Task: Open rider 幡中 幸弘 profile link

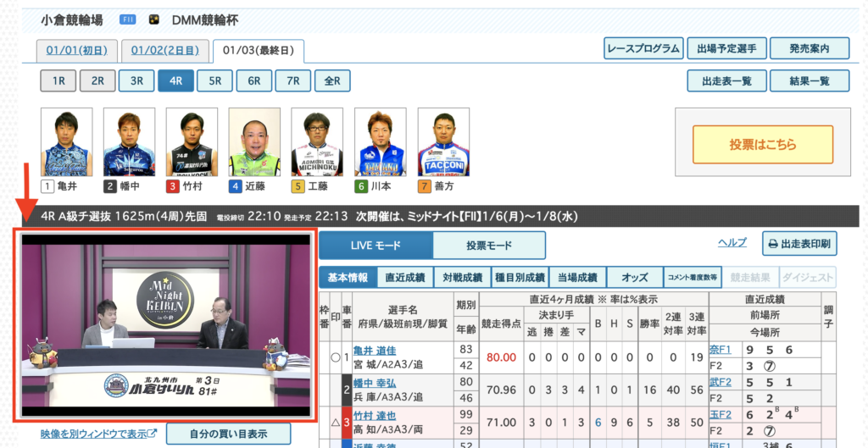Action: [x=375, y=384]
